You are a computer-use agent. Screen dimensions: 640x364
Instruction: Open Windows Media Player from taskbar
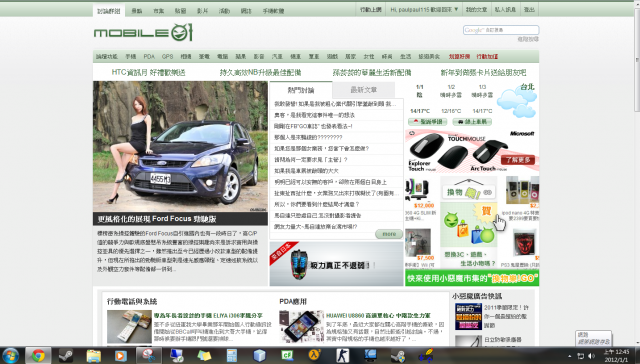point(120,355)
